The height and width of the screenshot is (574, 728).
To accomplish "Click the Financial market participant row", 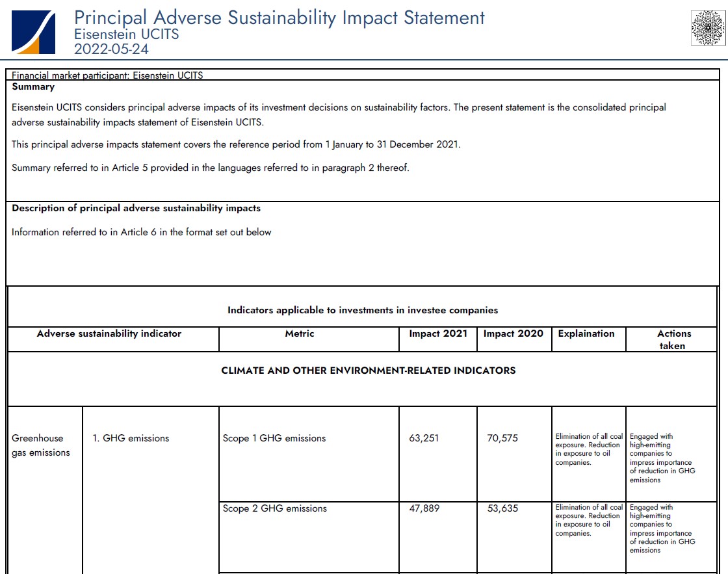I will pyautogui.click(x=363, y=75).
